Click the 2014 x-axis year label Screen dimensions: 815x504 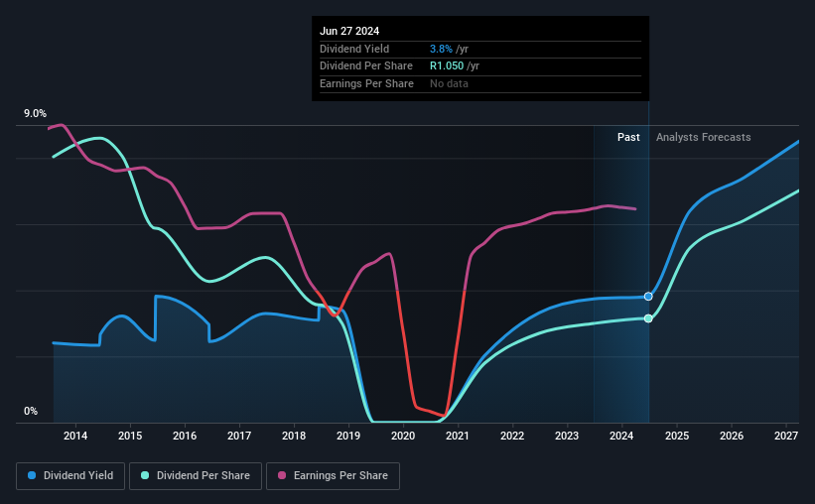coord(75,436)
